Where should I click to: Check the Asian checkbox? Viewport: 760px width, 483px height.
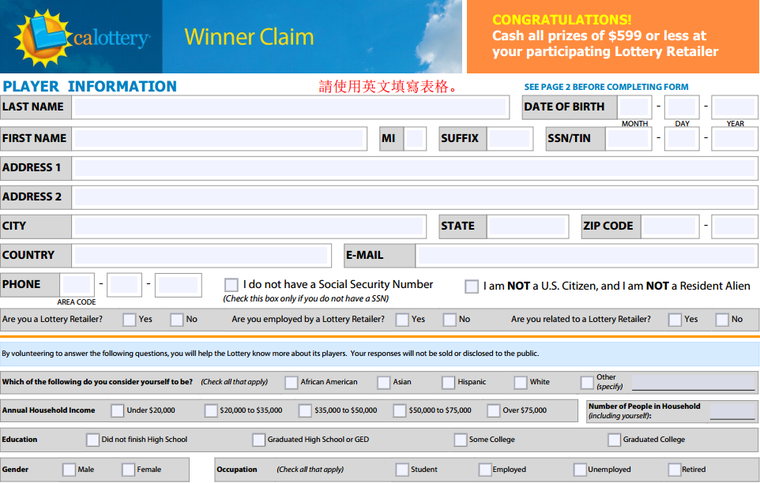click(383, 383)
